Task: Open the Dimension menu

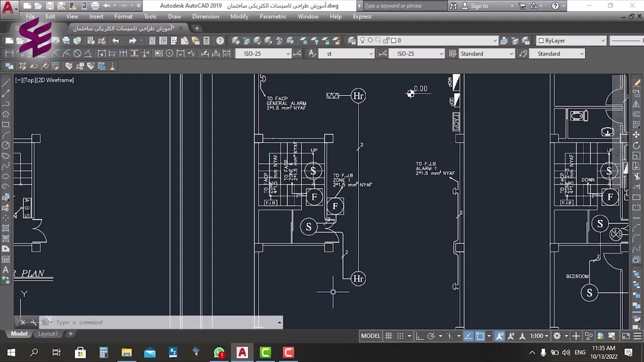Action: (205, 17)
